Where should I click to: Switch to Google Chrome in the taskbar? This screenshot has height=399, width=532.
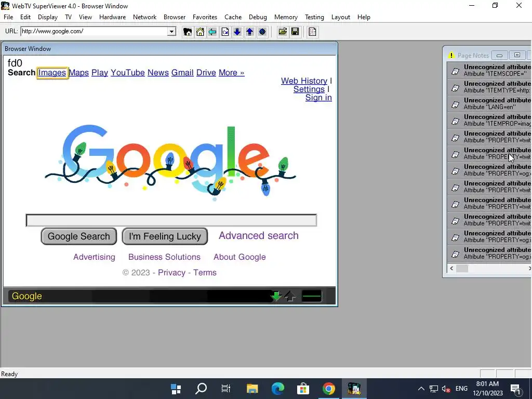coord(328,389)
